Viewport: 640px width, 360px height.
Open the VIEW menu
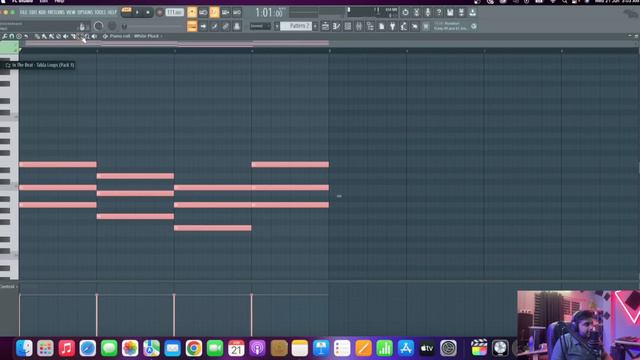(71, 12)
